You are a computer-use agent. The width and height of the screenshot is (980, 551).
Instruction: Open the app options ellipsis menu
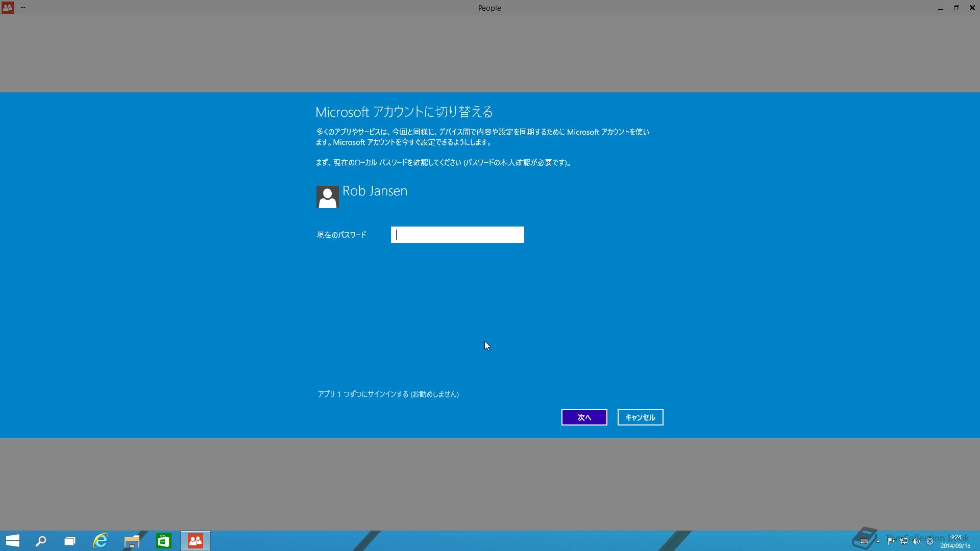(x=23, y=8)
